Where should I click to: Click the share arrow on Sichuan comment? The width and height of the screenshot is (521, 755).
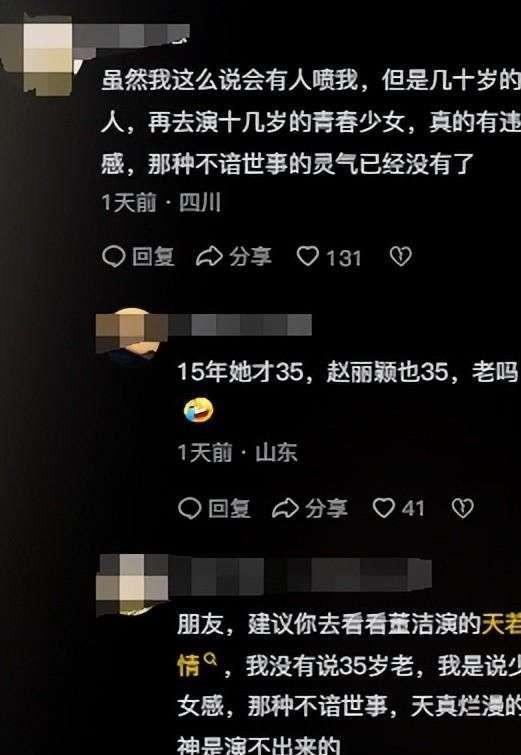[209, 257]
